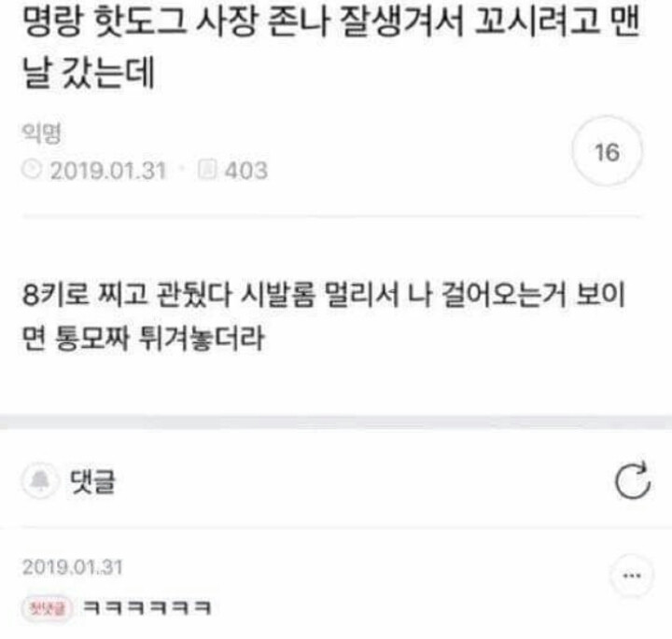672x639 pixels.
Task: Click the view count icon next to 403
Action: point(207,170)
